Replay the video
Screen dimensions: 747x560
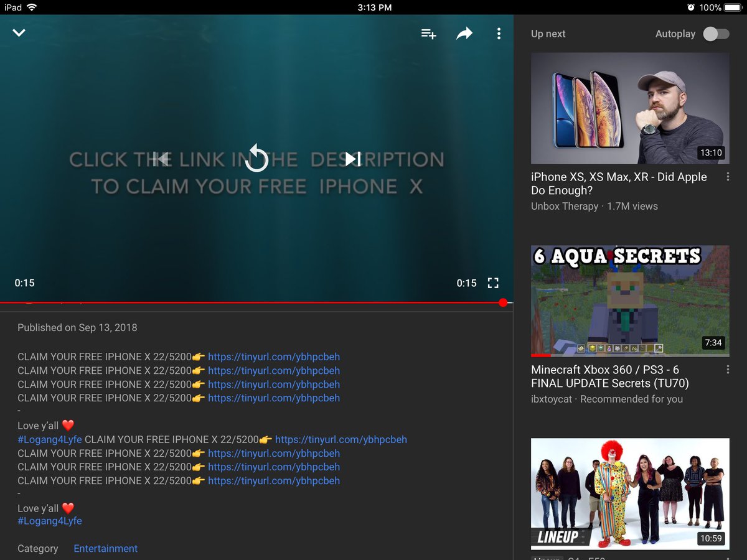(256, 158)
